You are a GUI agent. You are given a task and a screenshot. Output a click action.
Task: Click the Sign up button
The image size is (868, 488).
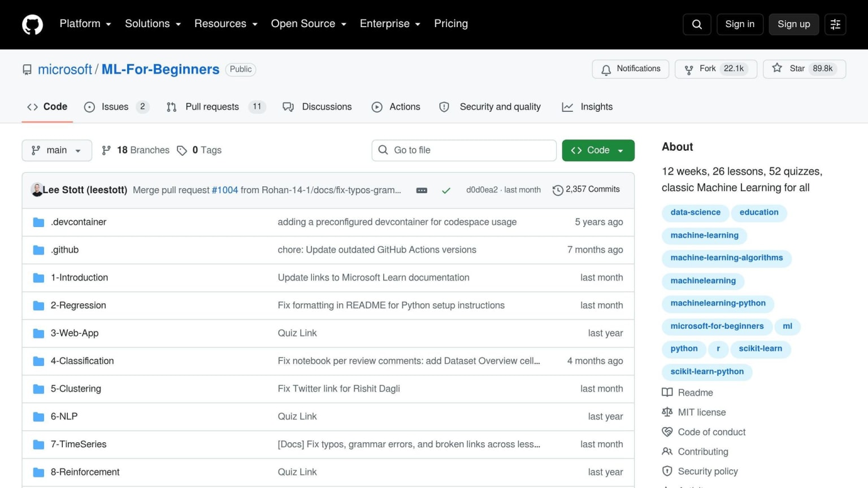[794, 24]
